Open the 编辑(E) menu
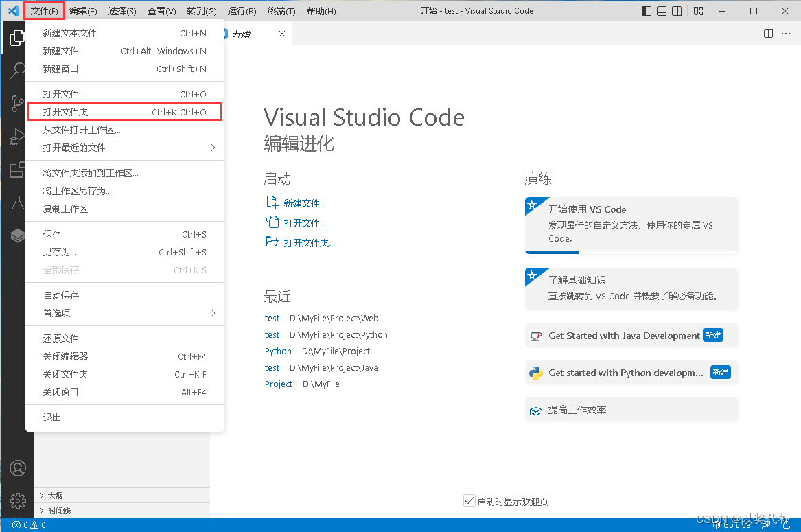 click(83, 11)
